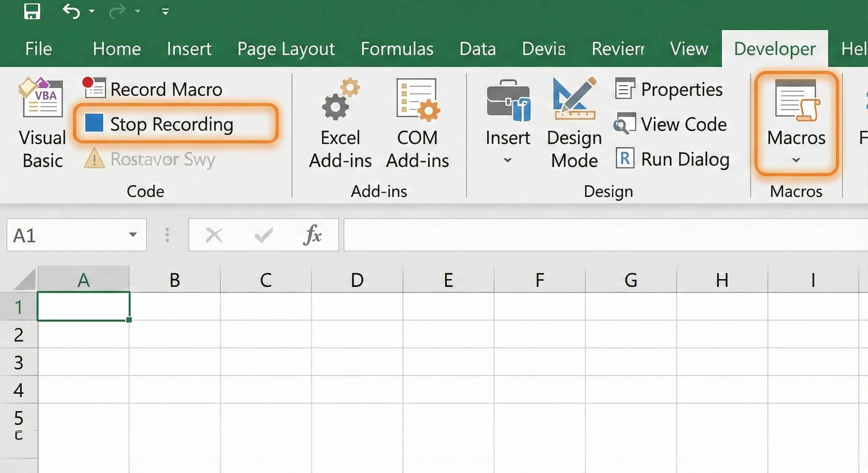The width and height of the screenshot is (868, 473).
Task: Open the Page Layout ribbon tab
Action: pos(286,49)
